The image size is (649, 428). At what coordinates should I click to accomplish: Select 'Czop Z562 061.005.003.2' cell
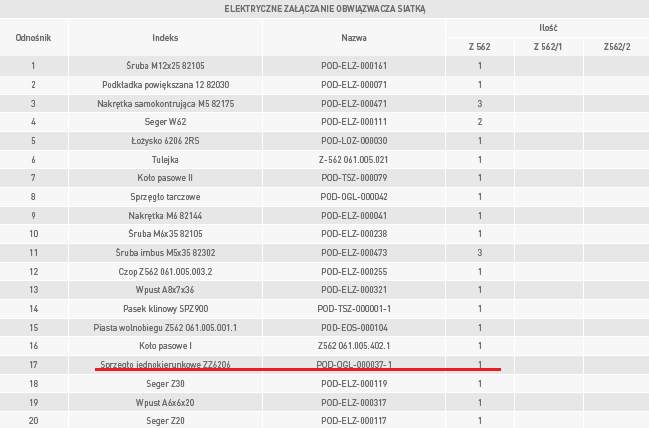[165, 271]
